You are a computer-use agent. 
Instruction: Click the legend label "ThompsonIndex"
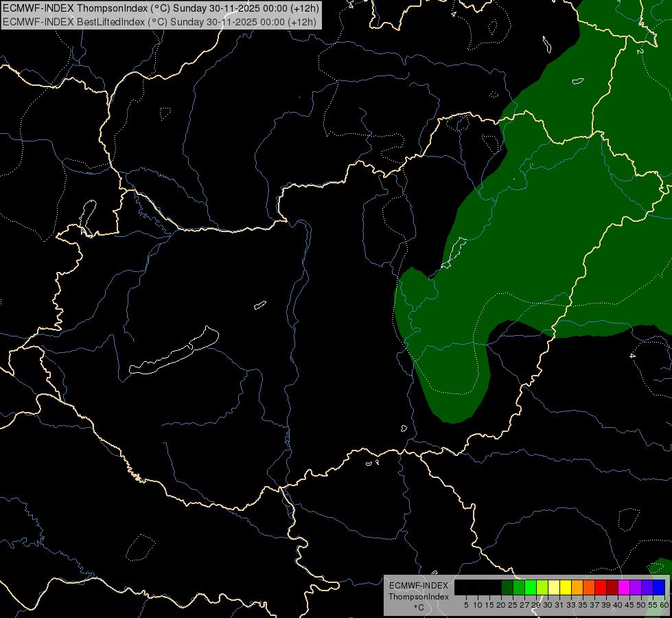click(x=418, y=597)
